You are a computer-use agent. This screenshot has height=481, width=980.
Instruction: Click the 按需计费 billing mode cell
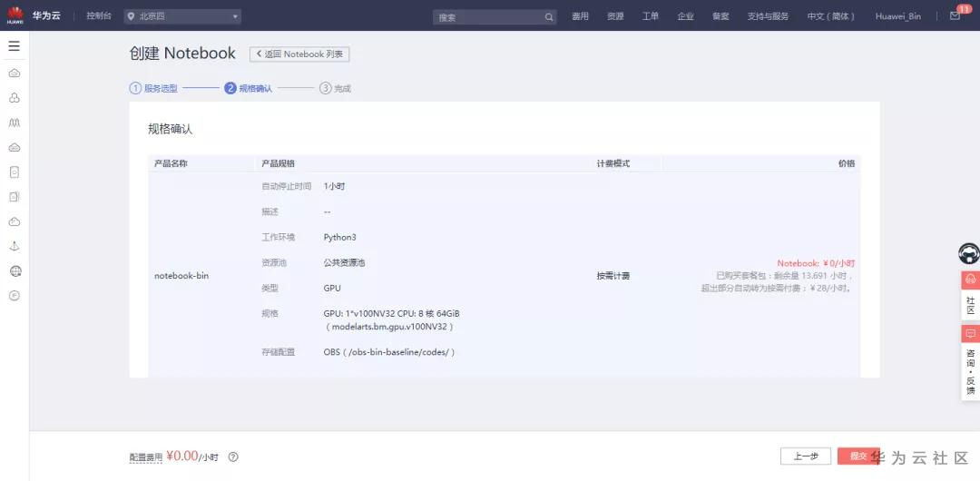(x=613, y=276)
